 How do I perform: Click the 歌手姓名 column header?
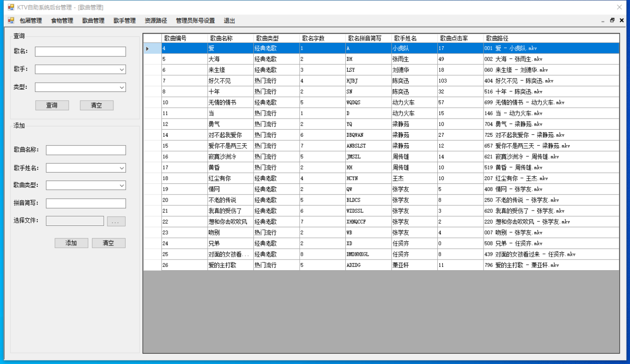[x=414, y=38]
